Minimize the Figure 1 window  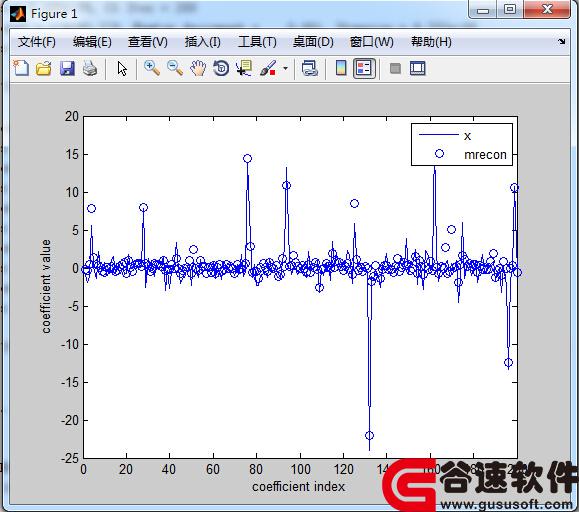(x=483, y=10)
